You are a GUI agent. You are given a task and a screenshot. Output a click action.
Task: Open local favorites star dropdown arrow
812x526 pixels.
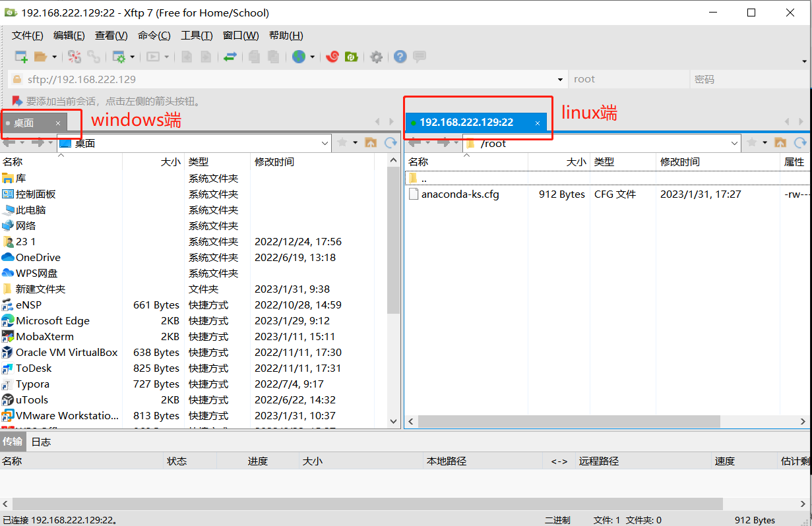[355, 143]
